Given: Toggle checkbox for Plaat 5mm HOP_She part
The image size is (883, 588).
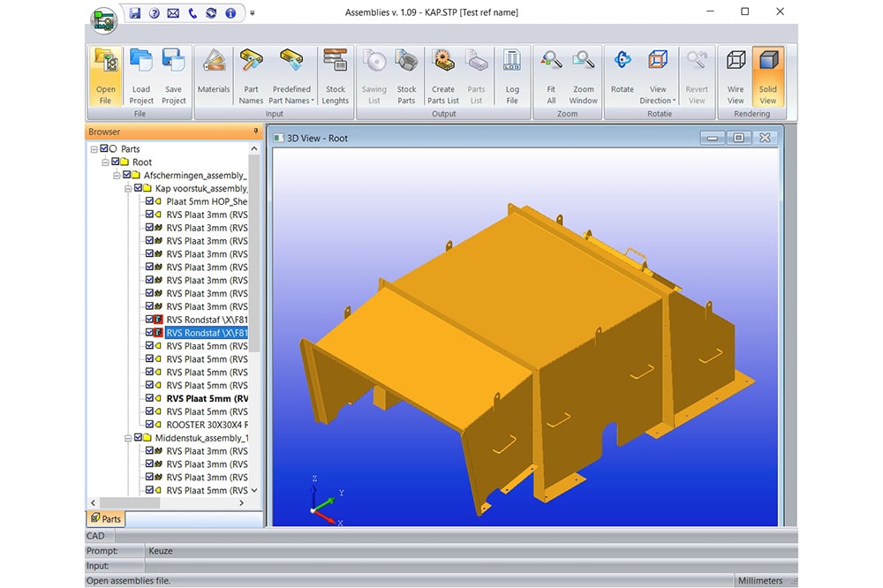Looking at the screenshot, I should 149,201.
